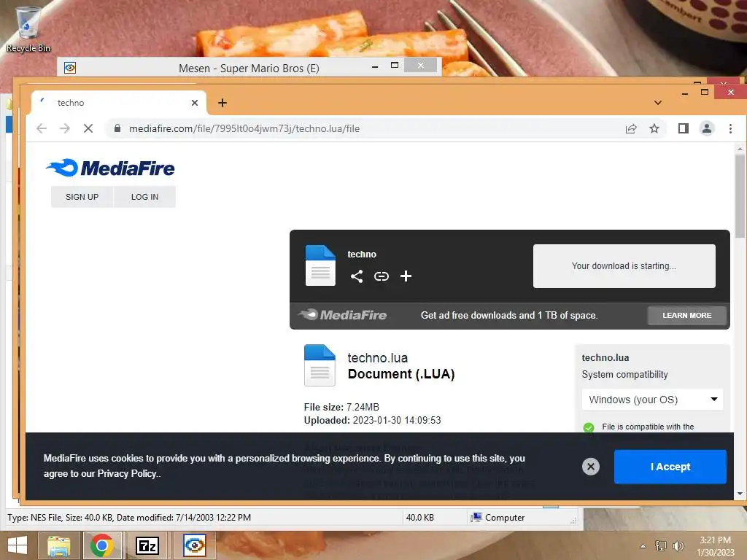Open 7-Zip from the taskbar
Screen dimensions: 747x560
click(x=147, y=545)
